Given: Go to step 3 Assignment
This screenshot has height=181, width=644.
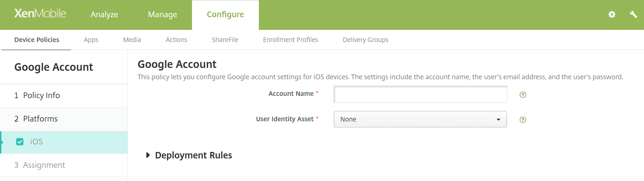Looking at the screenshot, I should click(64, 165).
